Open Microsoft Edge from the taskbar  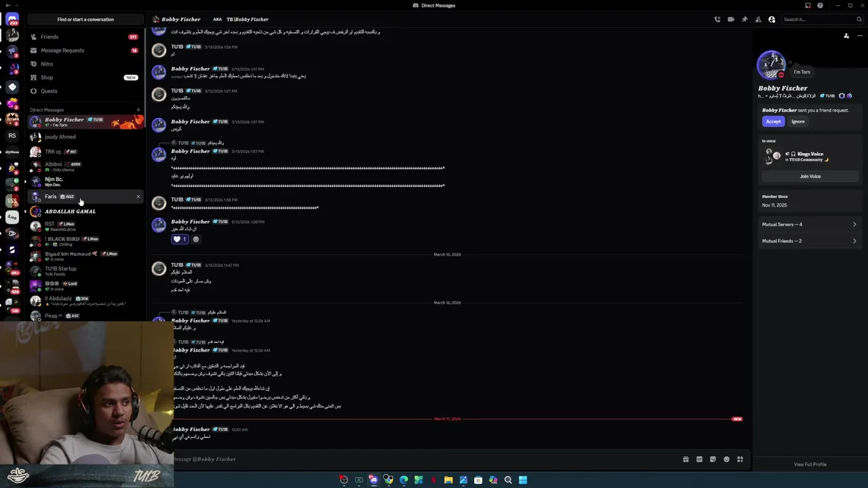pos(403,480)
